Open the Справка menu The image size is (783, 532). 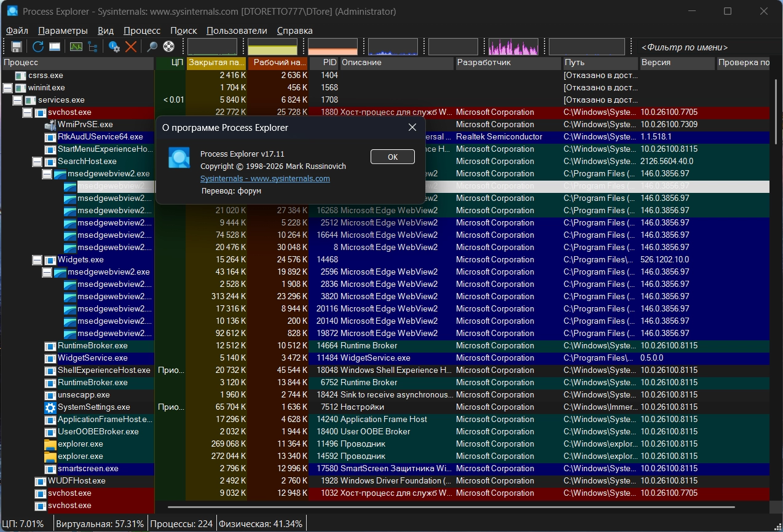click(294, 31)
